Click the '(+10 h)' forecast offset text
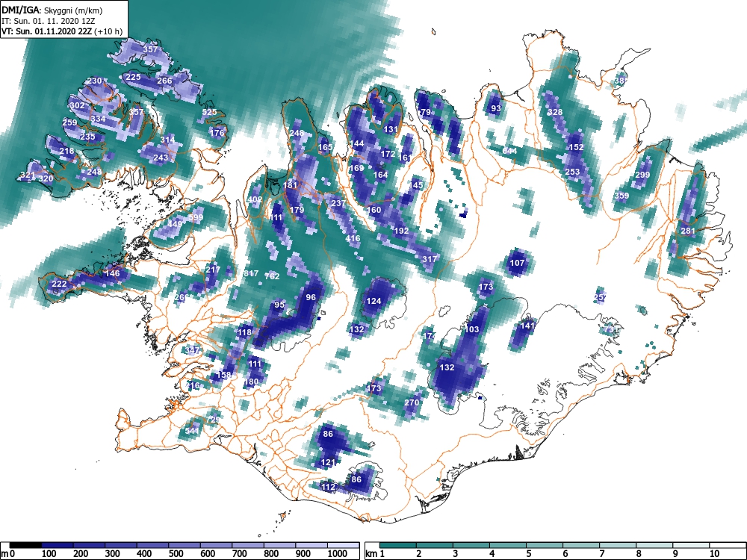 109,32
